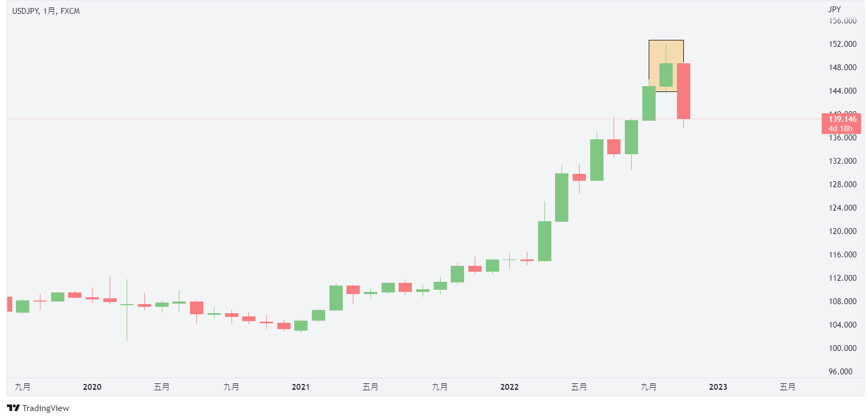Viewport: 868px width, 419px height.
Task: Click the TradingView logo icon
Action: click(x=13, y=408)
